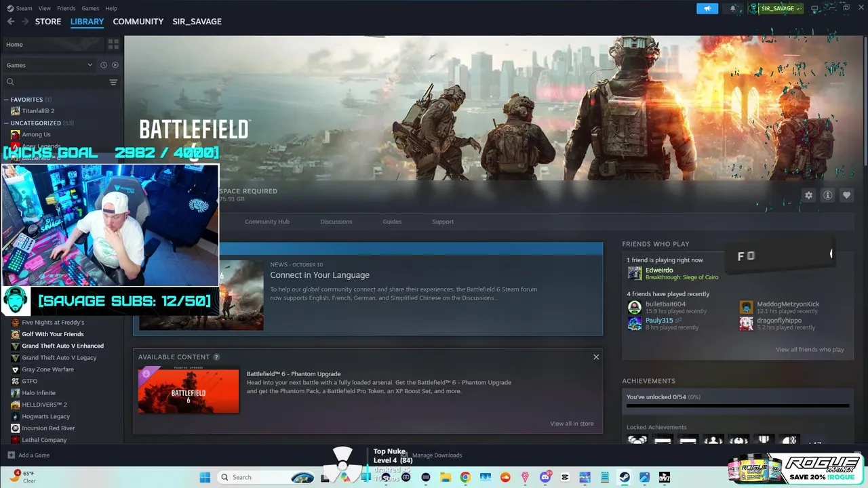Open the collections grid view icon

pyautogui.click(x=113, y=44)
